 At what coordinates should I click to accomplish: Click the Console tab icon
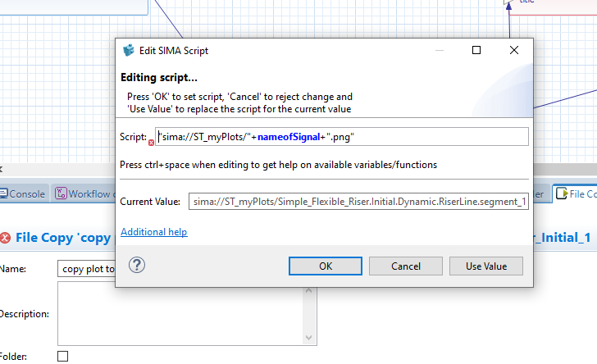(x=4, y=193)
